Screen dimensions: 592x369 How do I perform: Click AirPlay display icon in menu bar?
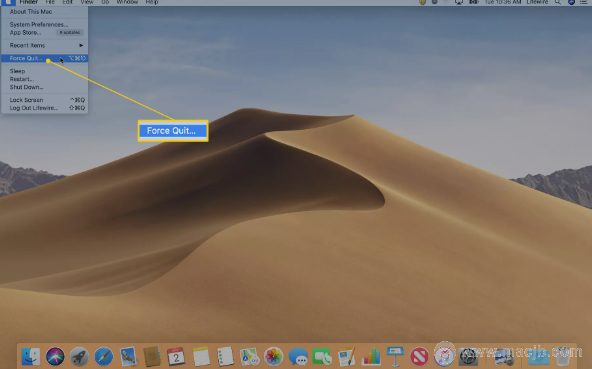(x=459, y=2)
